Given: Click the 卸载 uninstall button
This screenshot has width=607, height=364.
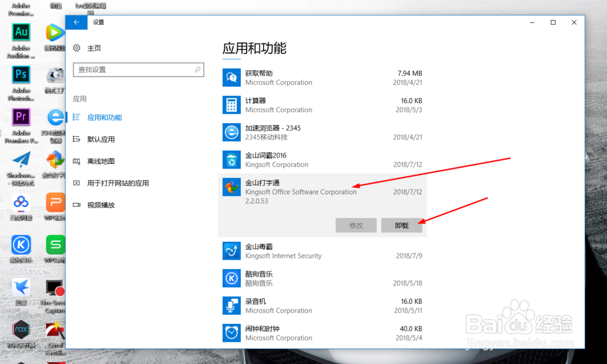Looking at the screenshot, I should (x=401, y=226).
